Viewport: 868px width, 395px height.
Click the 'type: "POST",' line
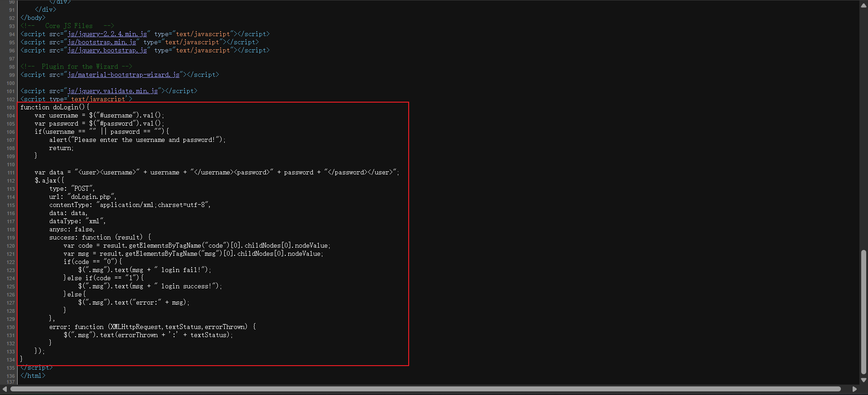[x=72, y=188]
